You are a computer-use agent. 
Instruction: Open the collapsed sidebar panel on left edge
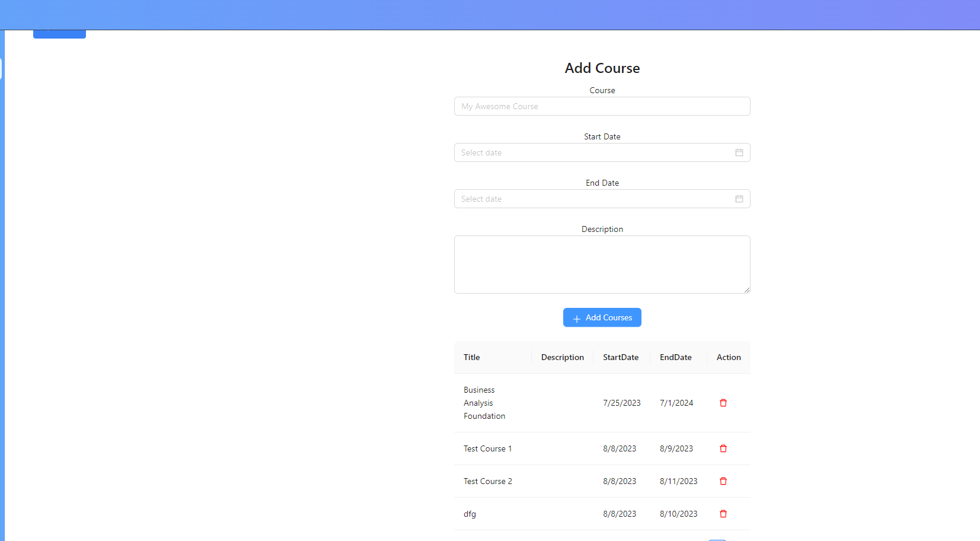2,69
